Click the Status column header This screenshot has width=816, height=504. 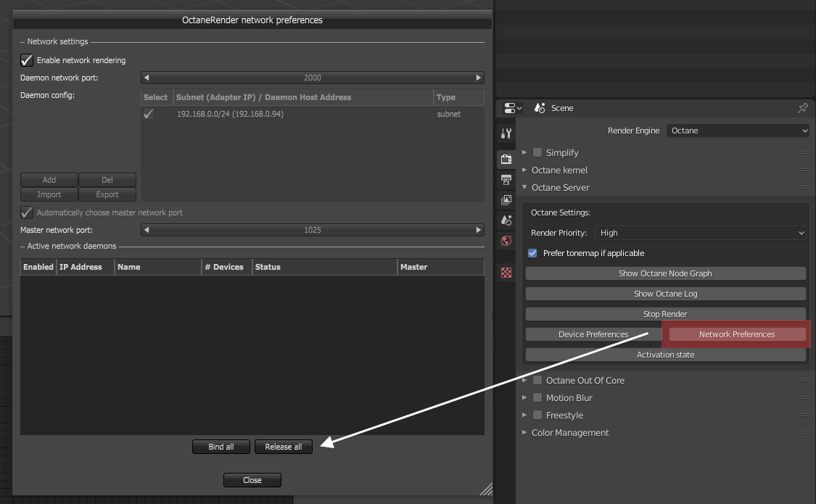click(325, 267)
